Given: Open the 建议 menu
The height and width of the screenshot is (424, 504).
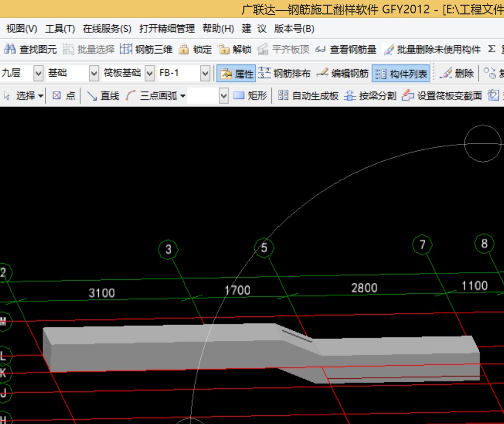Looking at the screenshot, I should (x=254, y=29).
